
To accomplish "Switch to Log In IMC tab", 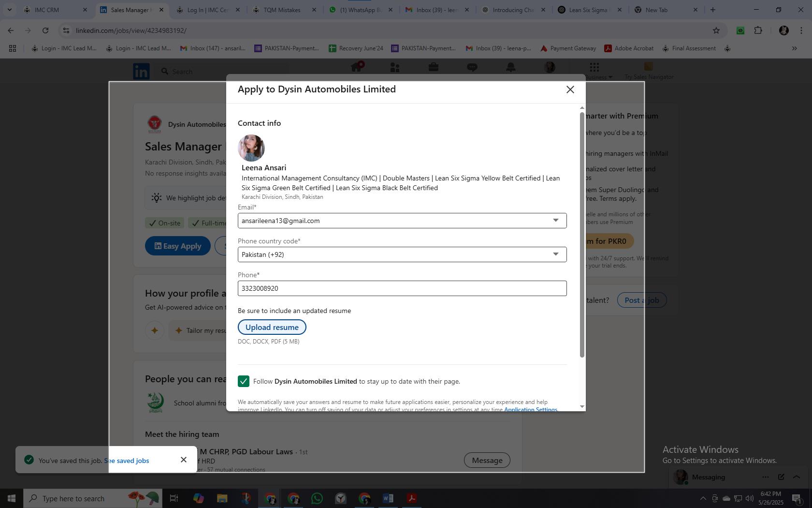I will pos(208,10).
